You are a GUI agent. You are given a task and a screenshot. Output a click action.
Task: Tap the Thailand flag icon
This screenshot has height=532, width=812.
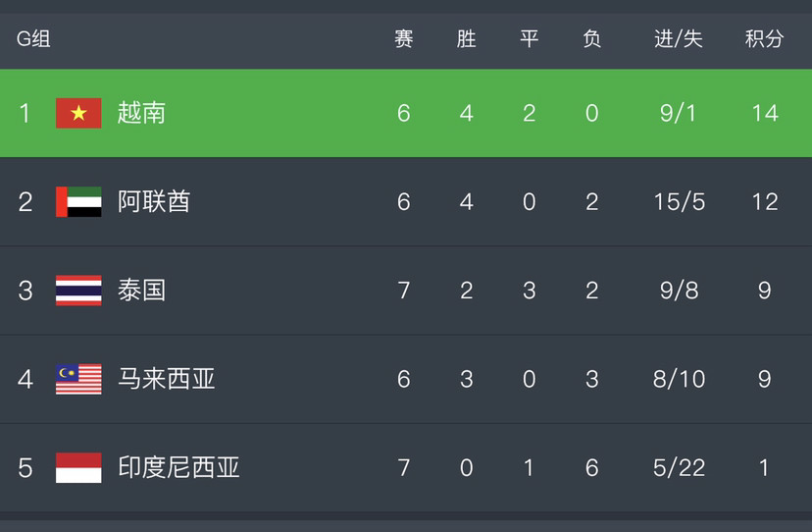(x=78, y=291)
